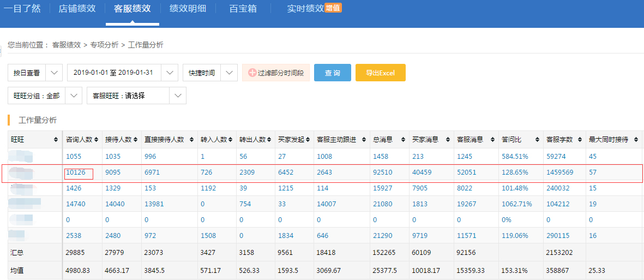The height and width of the screenshot is (280, 644).
Task: Click the plus icon in 过滤部分时间段
Action: click(x=252, y=73)
